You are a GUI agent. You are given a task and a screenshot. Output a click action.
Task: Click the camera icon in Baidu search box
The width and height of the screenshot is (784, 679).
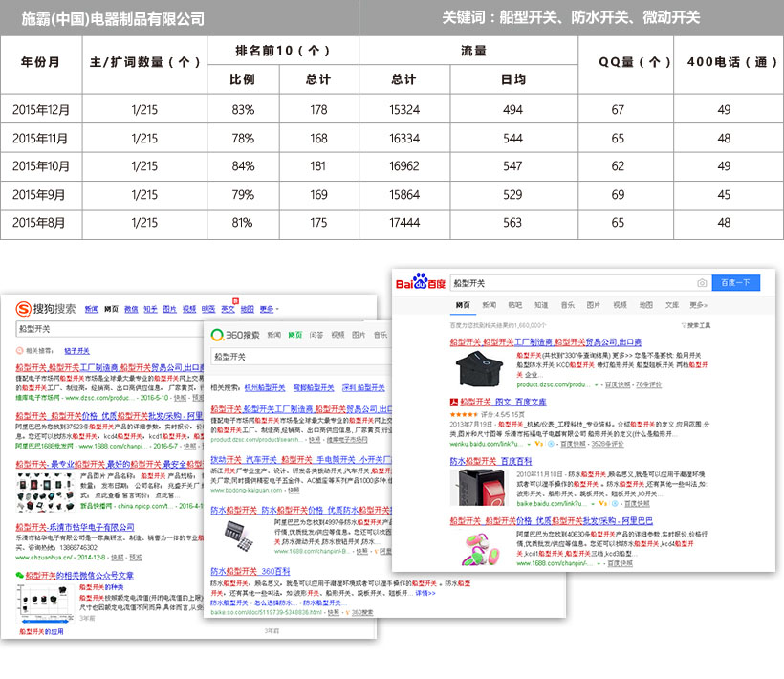pos(702,283)
